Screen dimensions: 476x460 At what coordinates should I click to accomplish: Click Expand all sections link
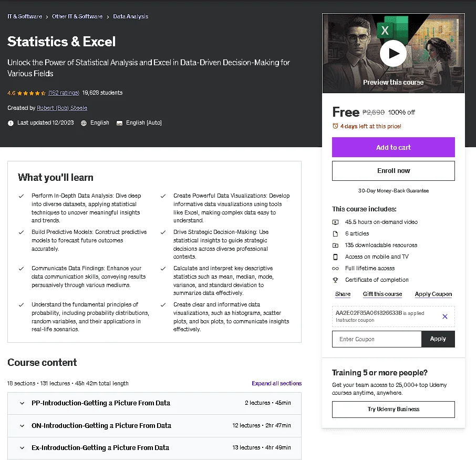[276, 383]
